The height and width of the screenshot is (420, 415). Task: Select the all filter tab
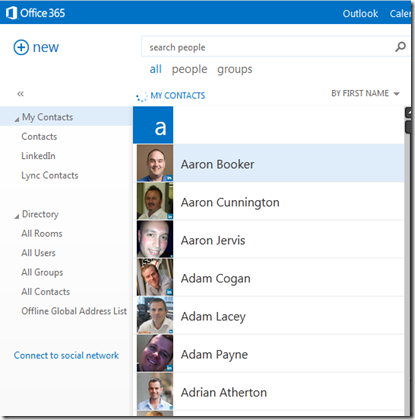tap(155, 69)
